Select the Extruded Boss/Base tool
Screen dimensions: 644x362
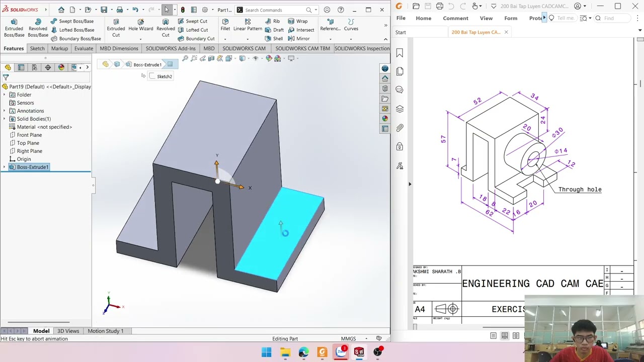point(14,28)
